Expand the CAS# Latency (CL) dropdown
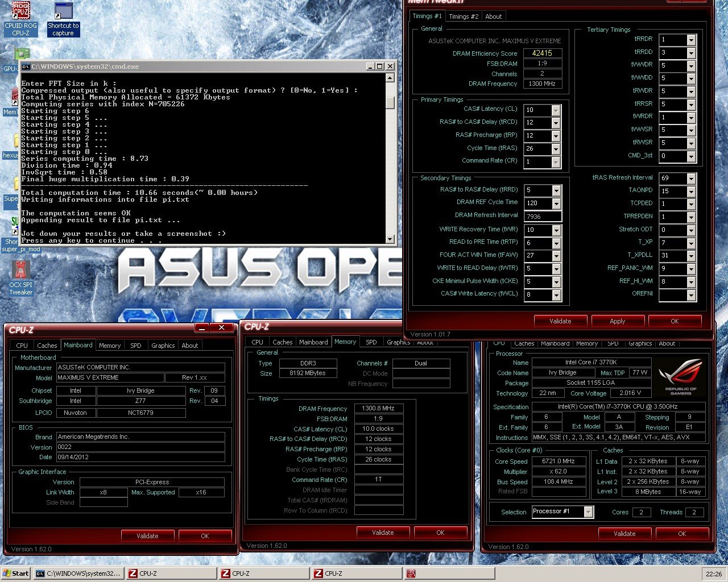The width and height of the screenshot is (728, 582). [556, 110]
